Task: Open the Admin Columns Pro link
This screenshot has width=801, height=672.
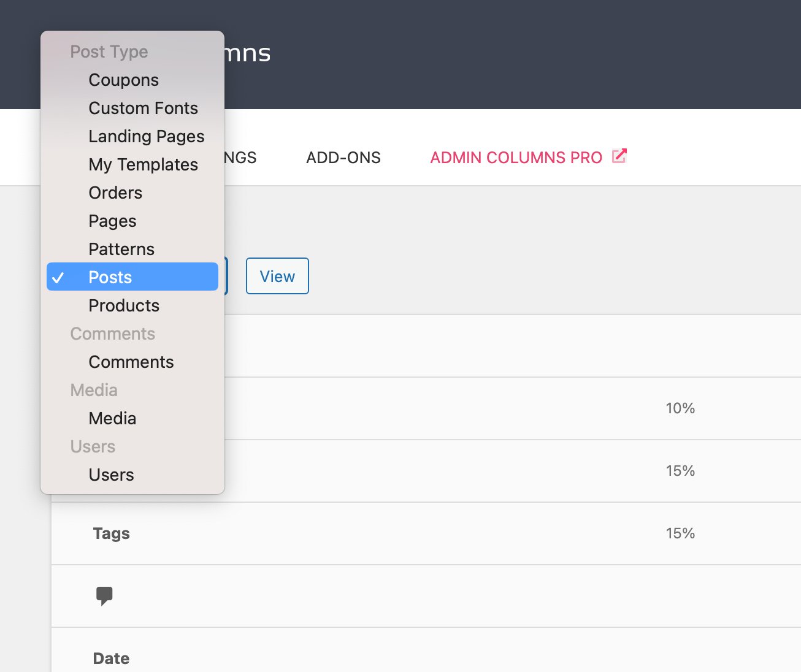Action: pos(515,158)
